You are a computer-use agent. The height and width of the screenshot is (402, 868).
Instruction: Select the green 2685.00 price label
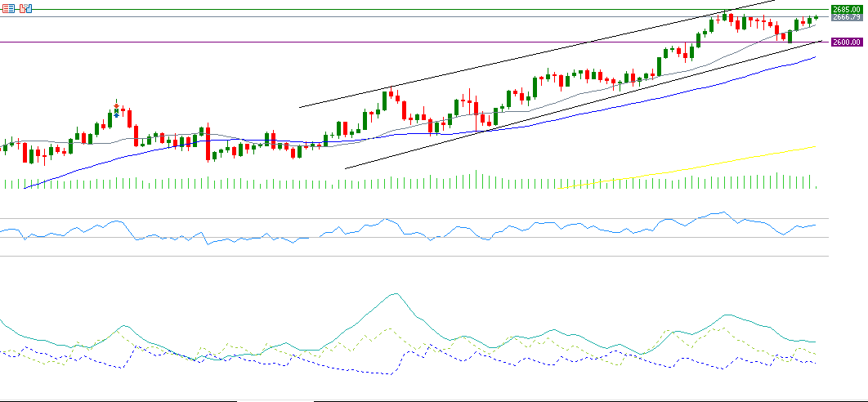[x=848, y=9]
